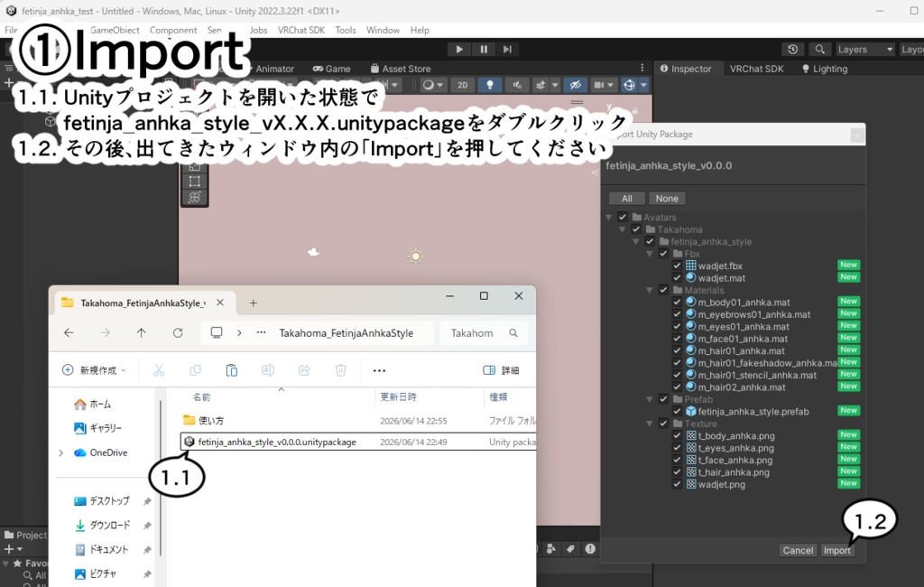Switch to the Lighting tab
The width and height of the screenshot is (924, 587).
(x=825, y=69)
